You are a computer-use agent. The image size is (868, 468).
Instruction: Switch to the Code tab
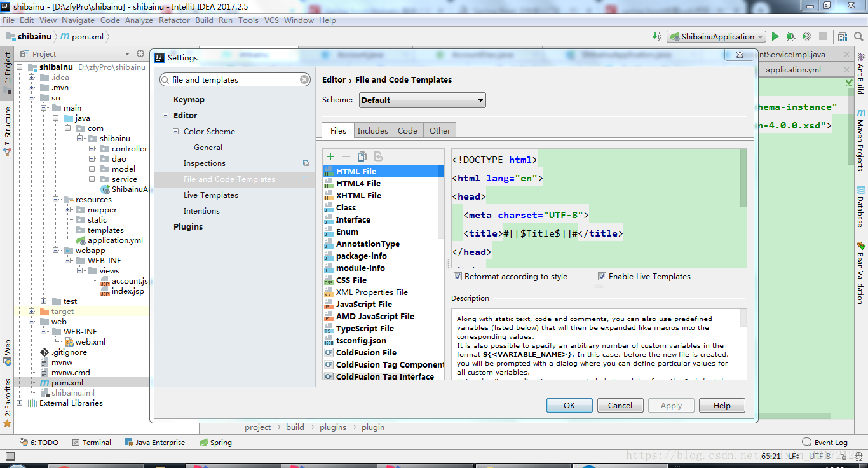point(407,130)
